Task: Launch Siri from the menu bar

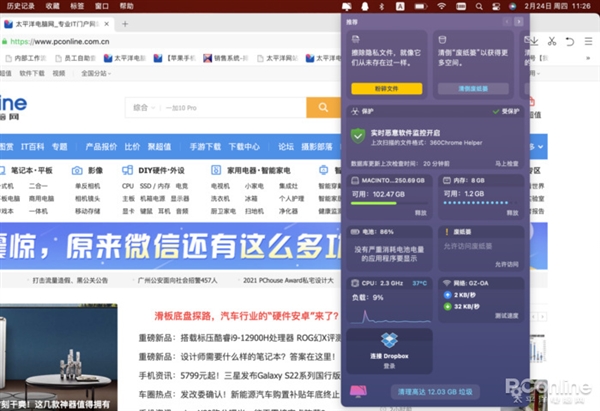Action: (x=513, y=6)
